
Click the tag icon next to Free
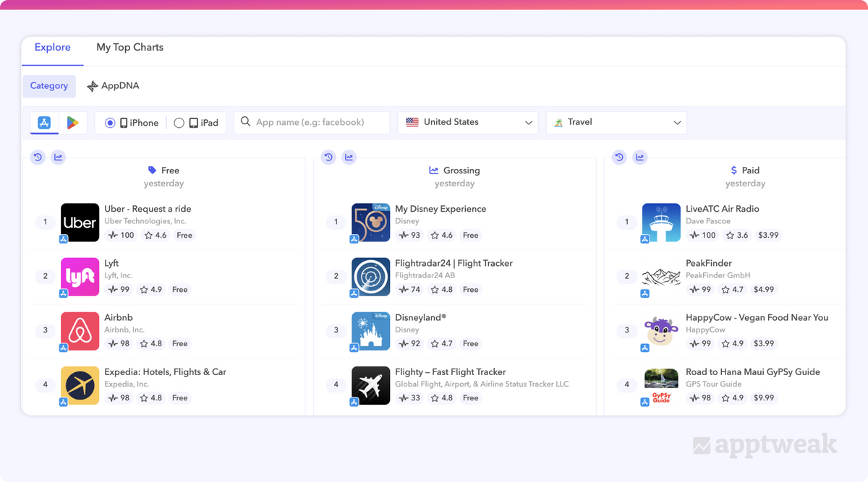[152, 171]
